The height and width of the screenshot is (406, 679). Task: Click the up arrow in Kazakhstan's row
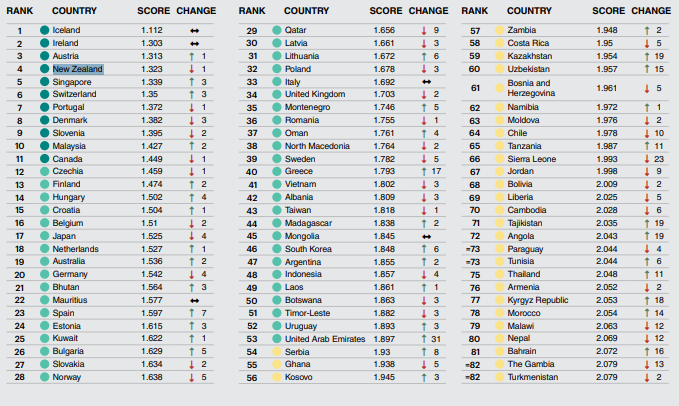click(647, 56)
